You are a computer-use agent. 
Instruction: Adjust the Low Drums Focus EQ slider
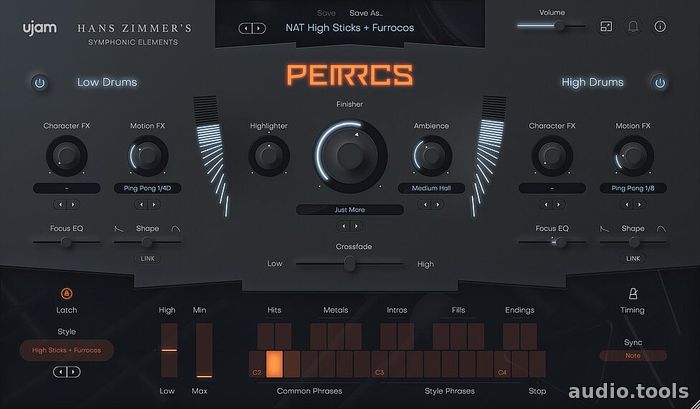pyautogui.click(x=67, y=242)
